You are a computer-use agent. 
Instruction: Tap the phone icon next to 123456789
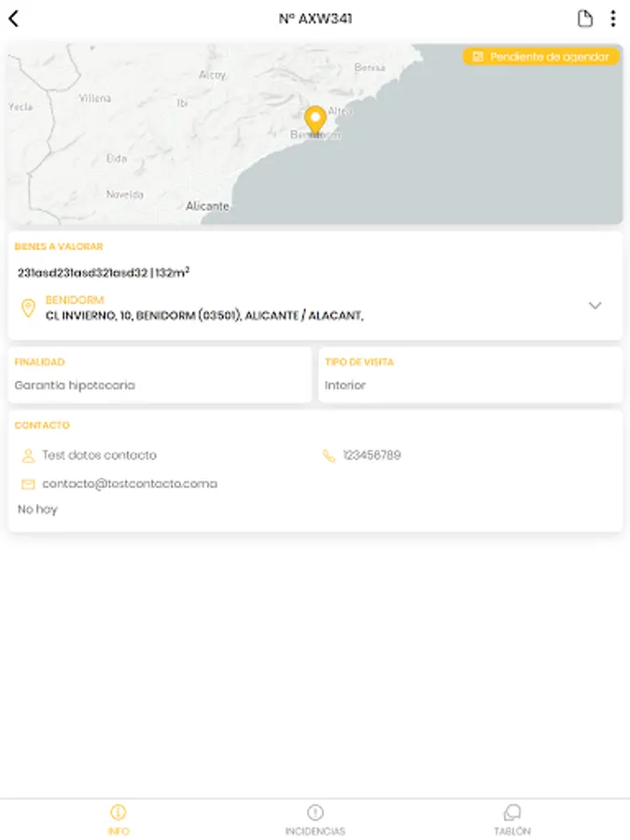coord(329,455)
